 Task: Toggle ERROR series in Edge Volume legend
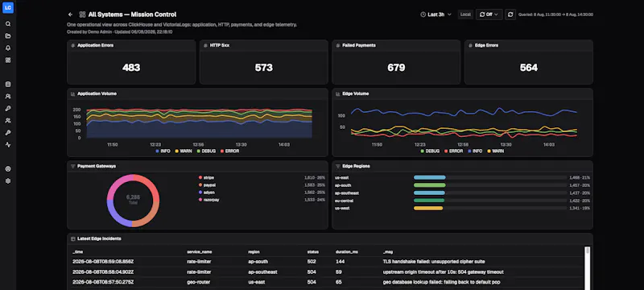(453, 151)
